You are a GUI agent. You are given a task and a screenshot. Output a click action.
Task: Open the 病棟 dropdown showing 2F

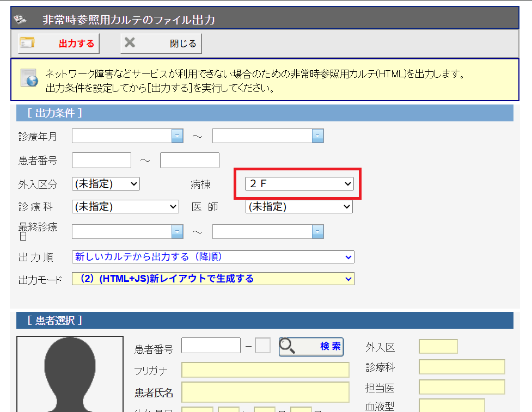[299, 184]
